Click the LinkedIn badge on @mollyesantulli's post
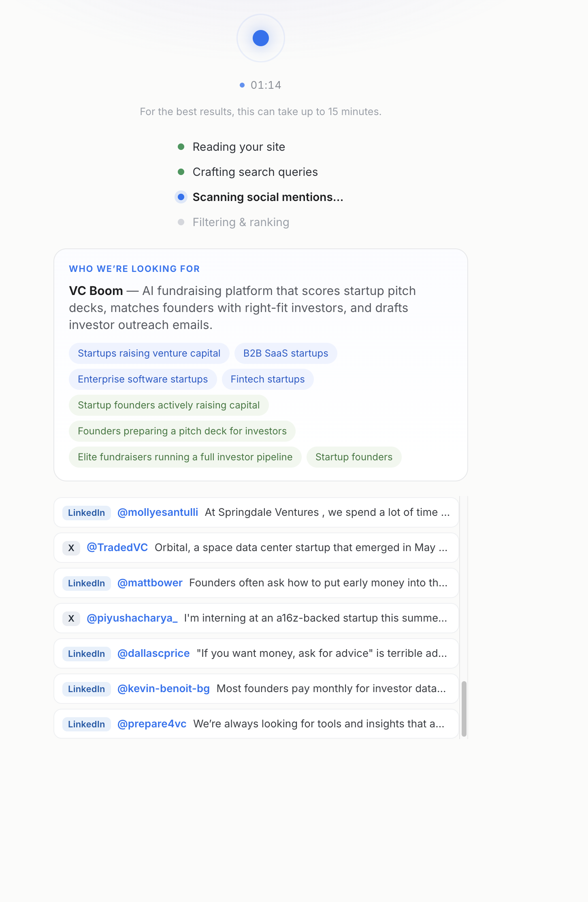This screenshot has height=902, width=588. point(87,513)
